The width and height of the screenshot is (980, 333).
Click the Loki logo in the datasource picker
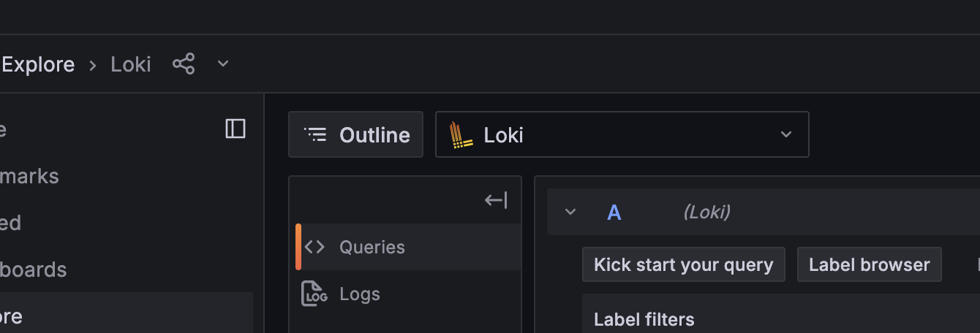click(458, 135)
